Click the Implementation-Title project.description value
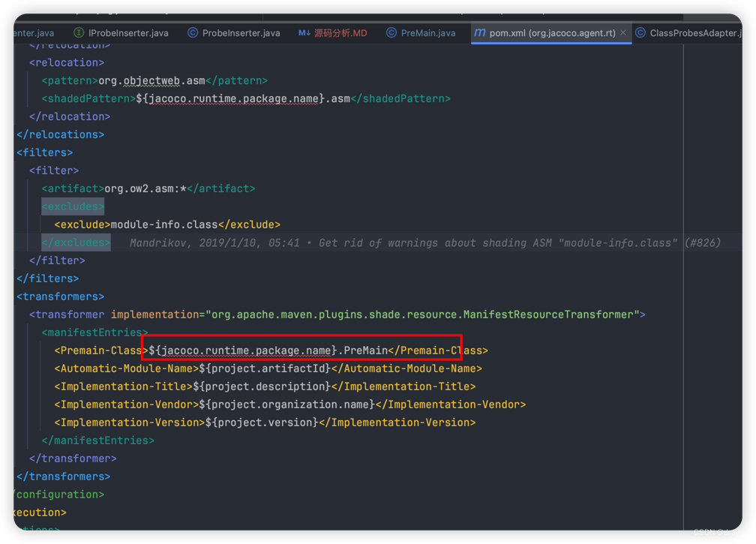 point(262,386)
